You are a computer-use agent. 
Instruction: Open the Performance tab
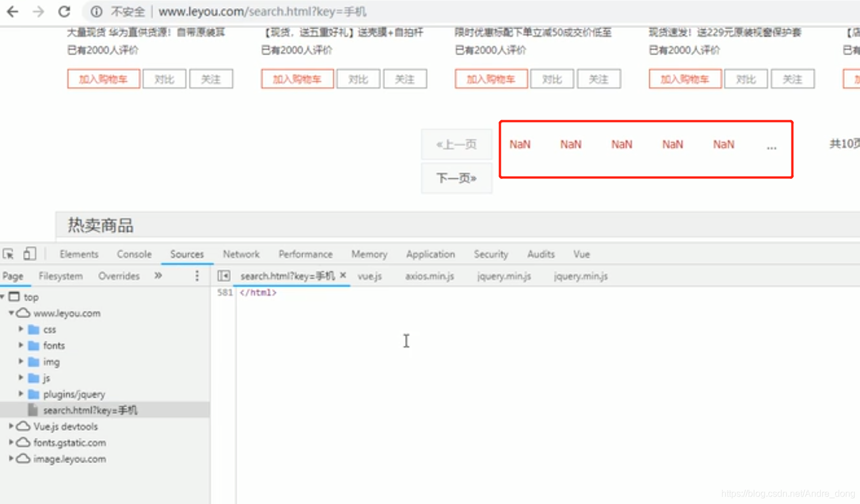coord(306,254)
